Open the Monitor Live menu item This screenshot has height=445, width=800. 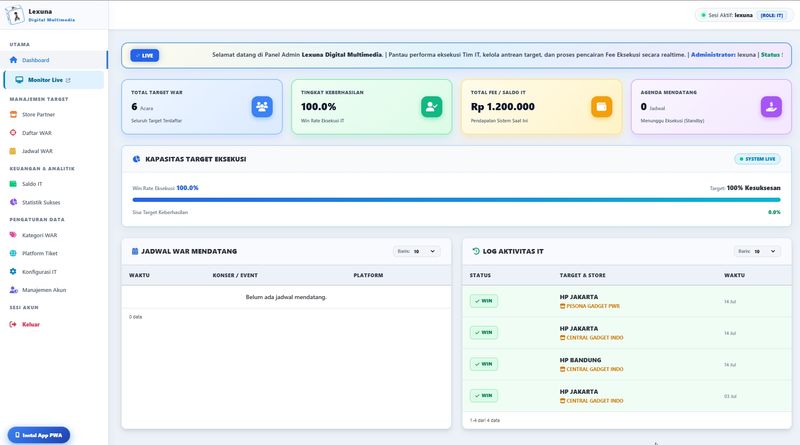pyautogui.click(x=54, y=80)
